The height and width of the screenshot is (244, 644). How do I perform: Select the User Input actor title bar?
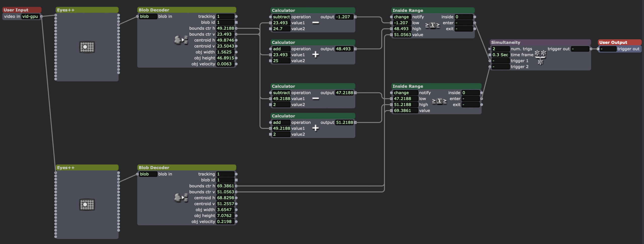22,10
